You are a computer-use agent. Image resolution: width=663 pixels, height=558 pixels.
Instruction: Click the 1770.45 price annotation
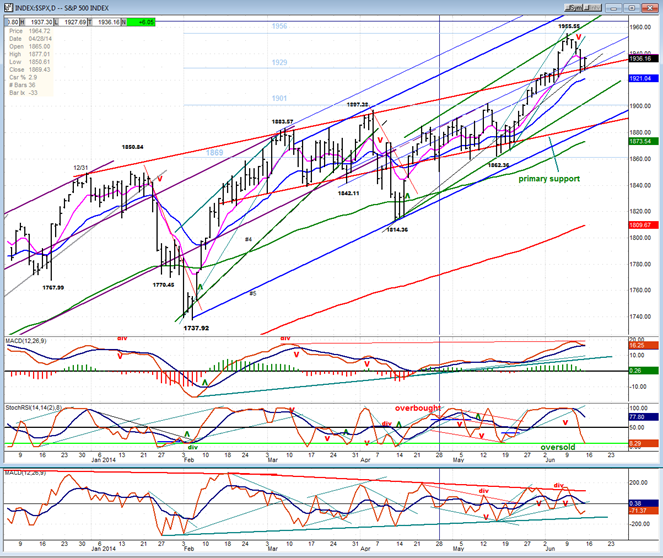click(163, 285)
